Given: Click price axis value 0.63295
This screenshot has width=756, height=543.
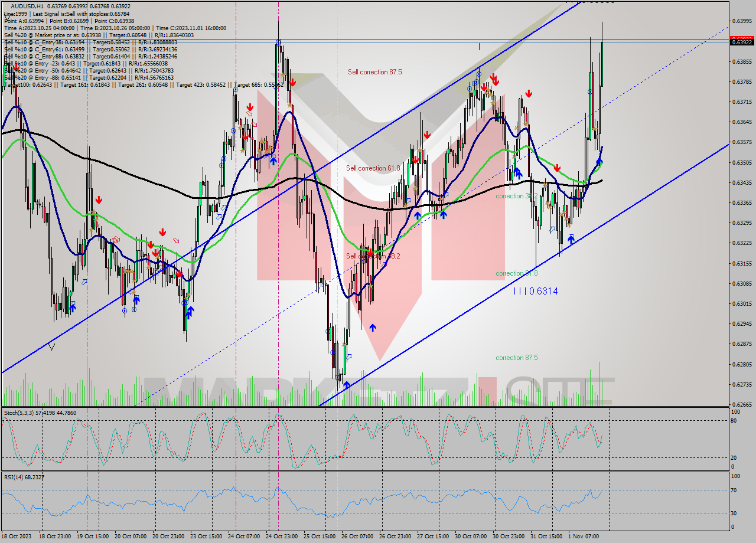Looking at the screenshot, I should [742, 223].
